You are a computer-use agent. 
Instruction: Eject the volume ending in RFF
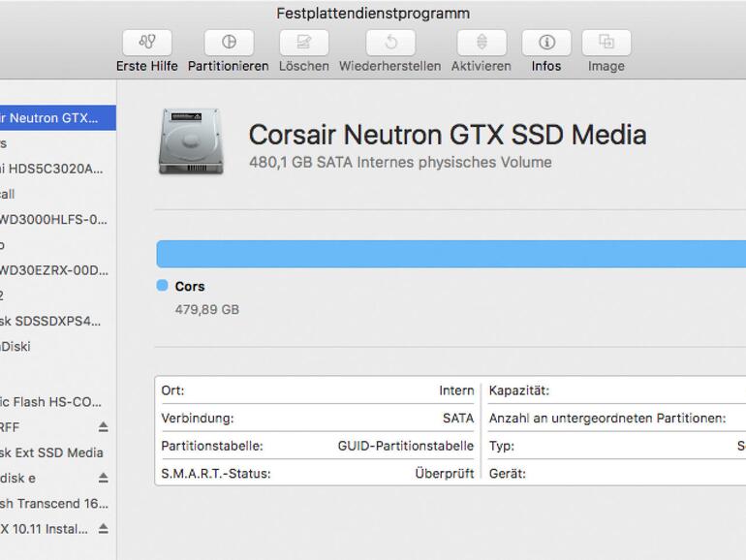coord(104,426)
